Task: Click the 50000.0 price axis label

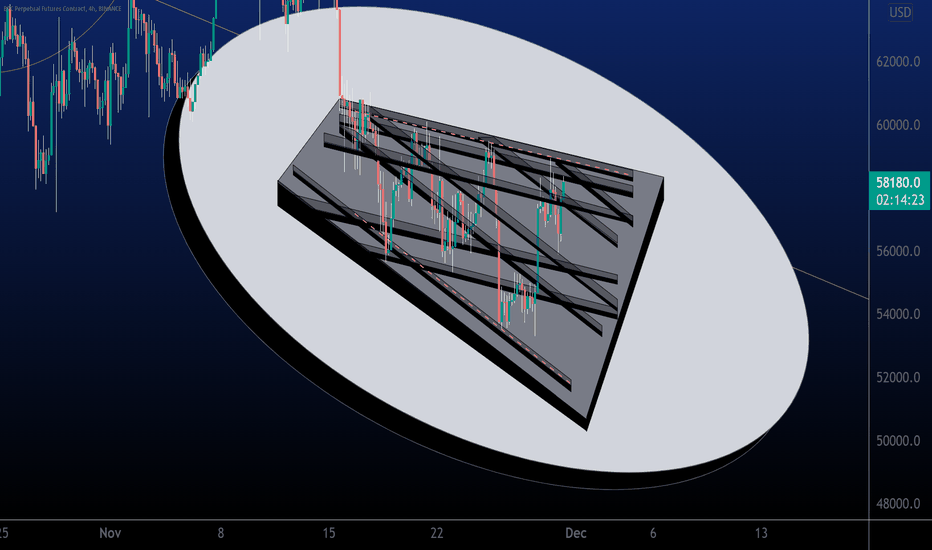Action: tap(898, 441)
